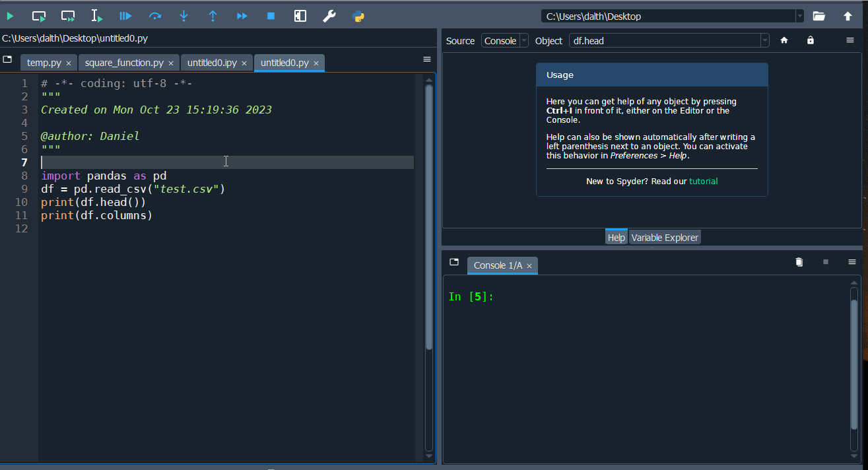This screenshot has height=470, width=868.
Task: Start debugging the file icon
Action: pos(125,16)
